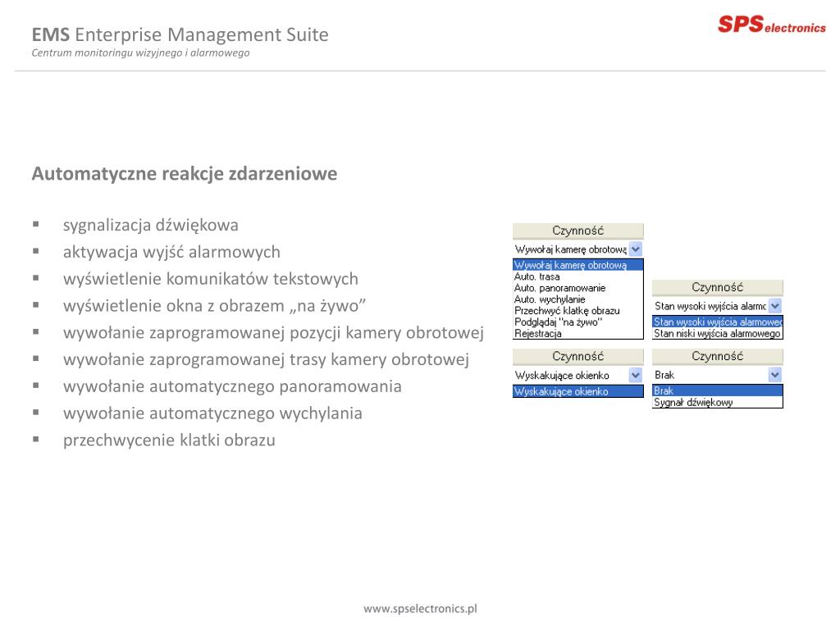840x630 pixels.
Task: Choose 'Auto. panoramowanie' from the list
Action: tap(578, 288)
